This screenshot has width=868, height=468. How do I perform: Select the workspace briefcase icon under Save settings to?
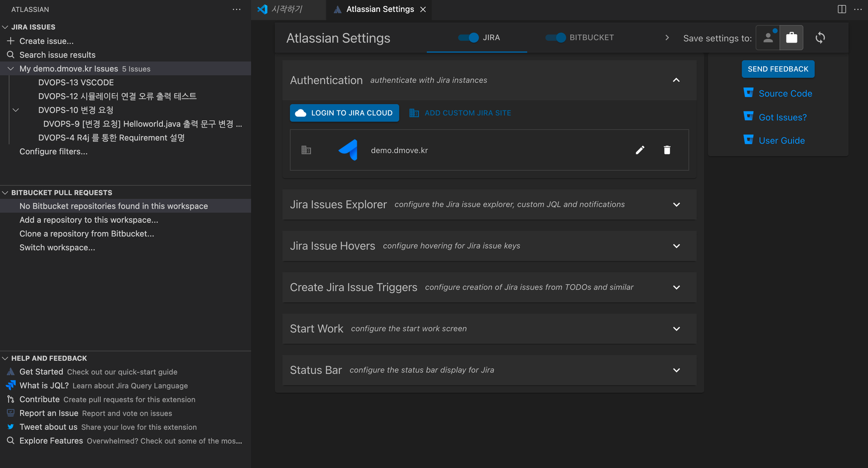pos(791,37)
